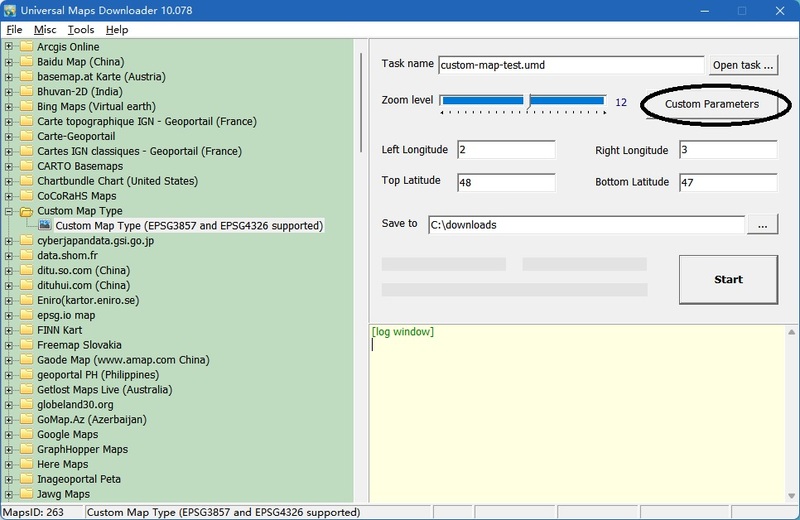Expand the GraphHopper Maps tree node
Viewport: 800px width, 520px height.
[x=9, y=450]
